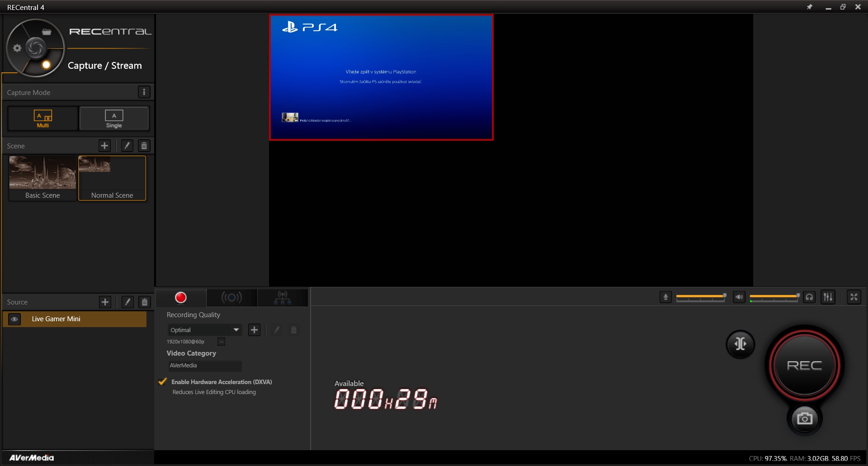Toggle Enable Hardware Acceleration (DXVA) checkbox
This screenshot has width=868, height=466.
click(163, 381)
